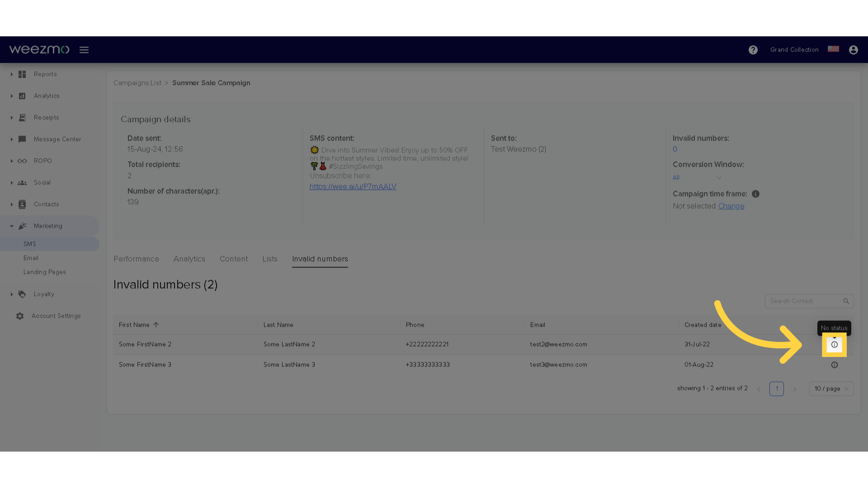Screen dimensions: 868x488
Task: Click the info icon in the Some FirstName 3 row
Action: [834, 365]
